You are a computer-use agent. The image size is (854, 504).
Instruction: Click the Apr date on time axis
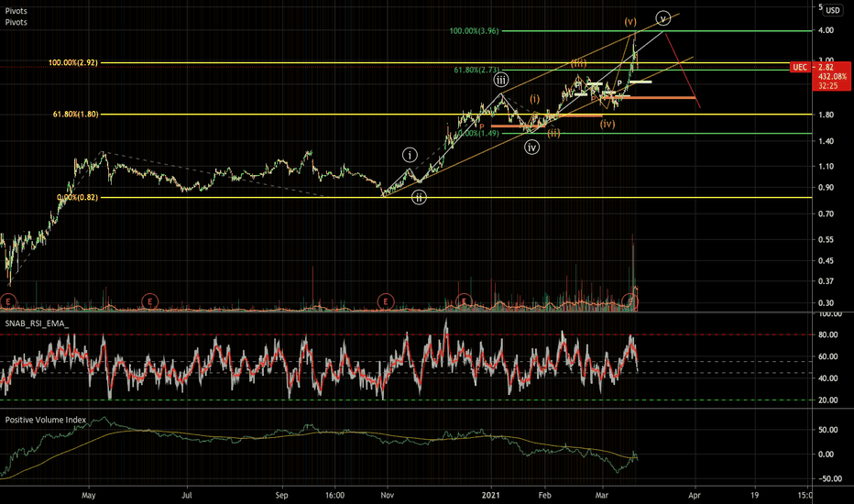[x=695, y=495]
